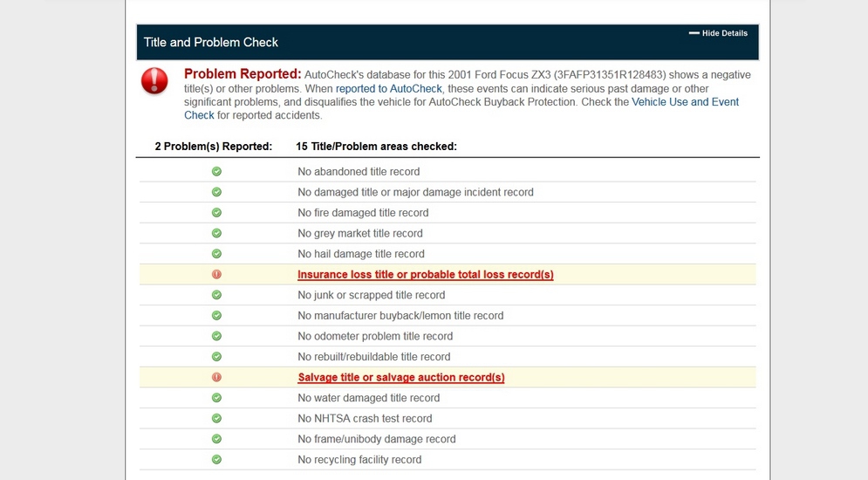Open Insurance loss title or probable total loss record(s)
Viewport: 868px width, 480px height.
click(425, 275)
